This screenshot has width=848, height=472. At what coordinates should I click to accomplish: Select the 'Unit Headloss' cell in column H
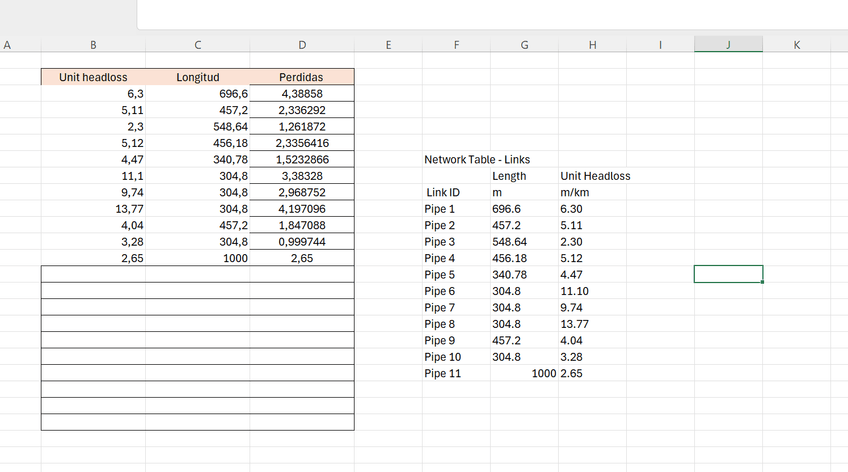click(x=596, y=176)
